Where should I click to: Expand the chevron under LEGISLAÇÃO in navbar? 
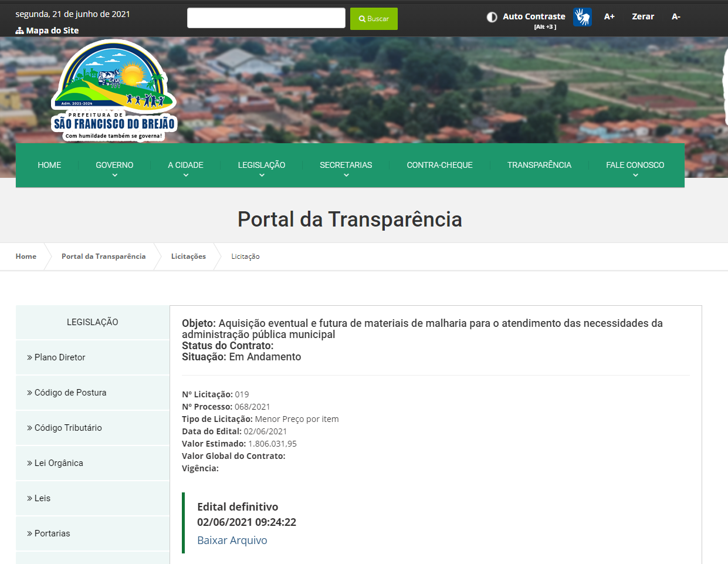click(x=262, y=175)
